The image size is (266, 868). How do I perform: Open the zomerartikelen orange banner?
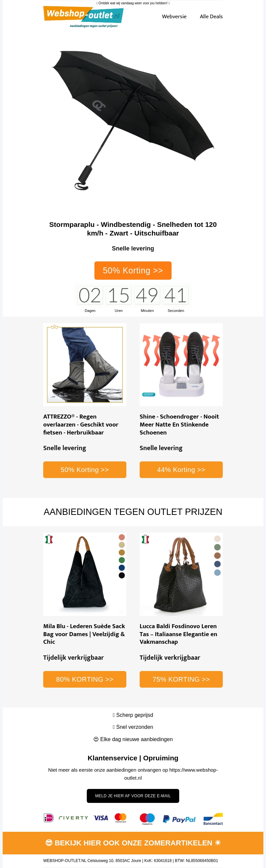[x=133, y=843]
